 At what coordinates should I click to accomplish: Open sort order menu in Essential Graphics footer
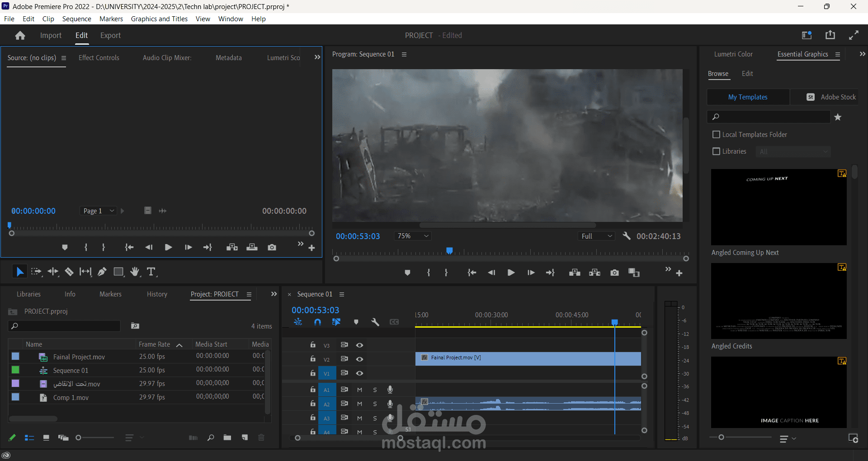point(788,438)
